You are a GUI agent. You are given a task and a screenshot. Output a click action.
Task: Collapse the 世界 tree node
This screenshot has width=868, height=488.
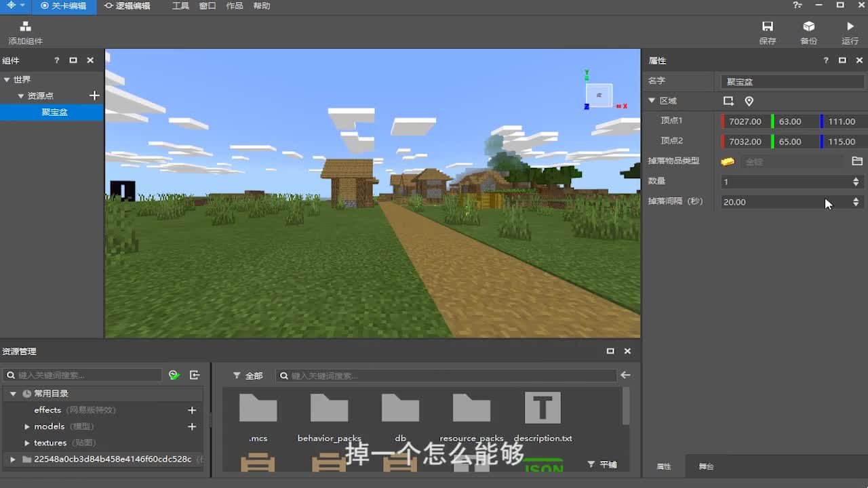pos(7,79)
